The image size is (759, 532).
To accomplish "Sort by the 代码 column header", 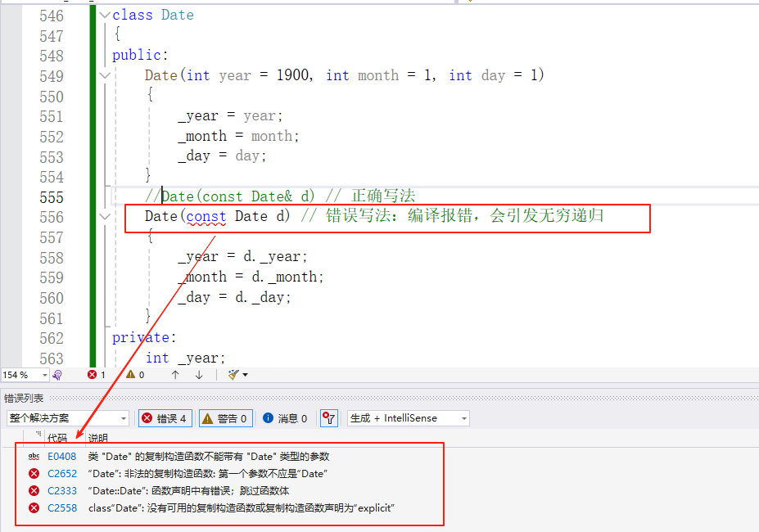I will (x=57, y=438).
